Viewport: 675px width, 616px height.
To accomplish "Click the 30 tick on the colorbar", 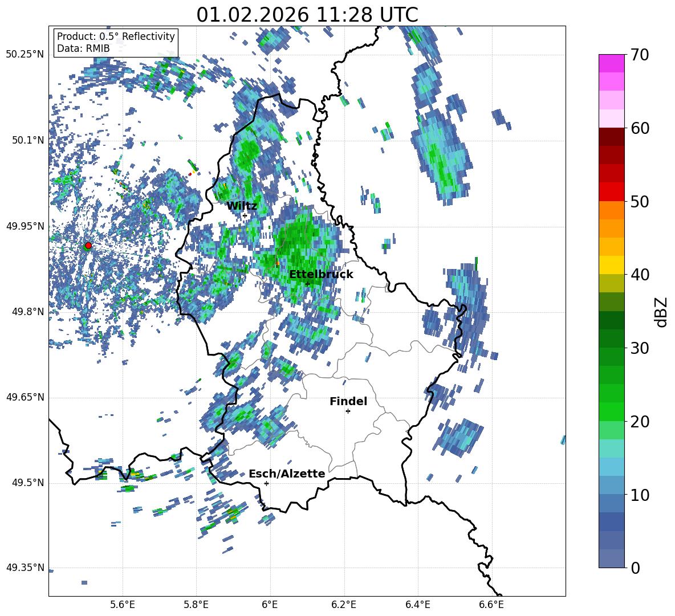I will pos(640,348).
